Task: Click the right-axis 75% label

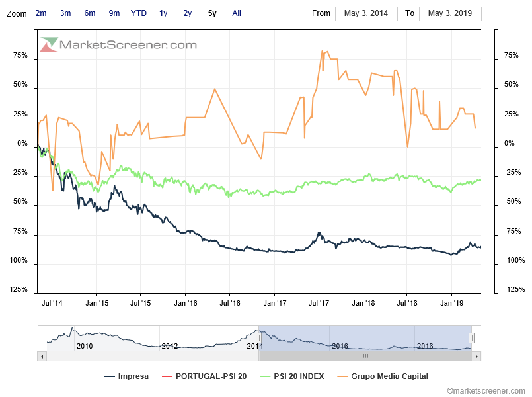Action: 512,55
